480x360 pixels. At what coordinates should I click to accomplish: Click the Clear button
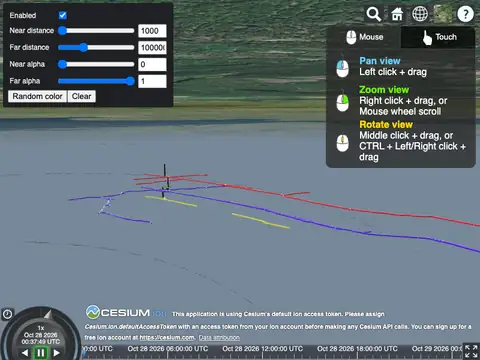click(x=82, y=96)
